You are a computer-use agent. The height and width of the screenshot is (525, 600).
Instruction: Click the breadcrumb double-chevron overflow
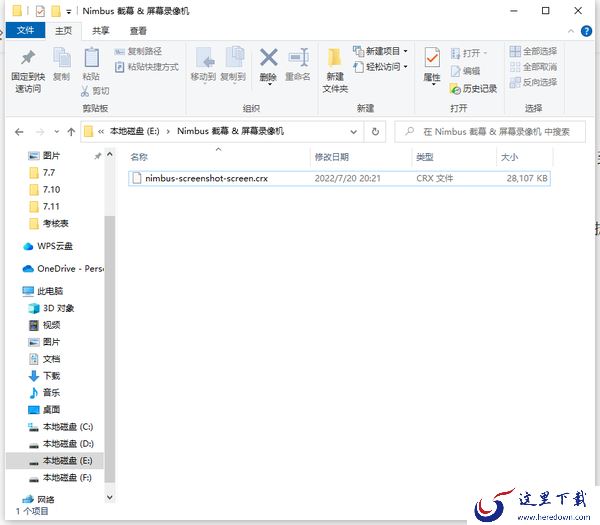101,132
